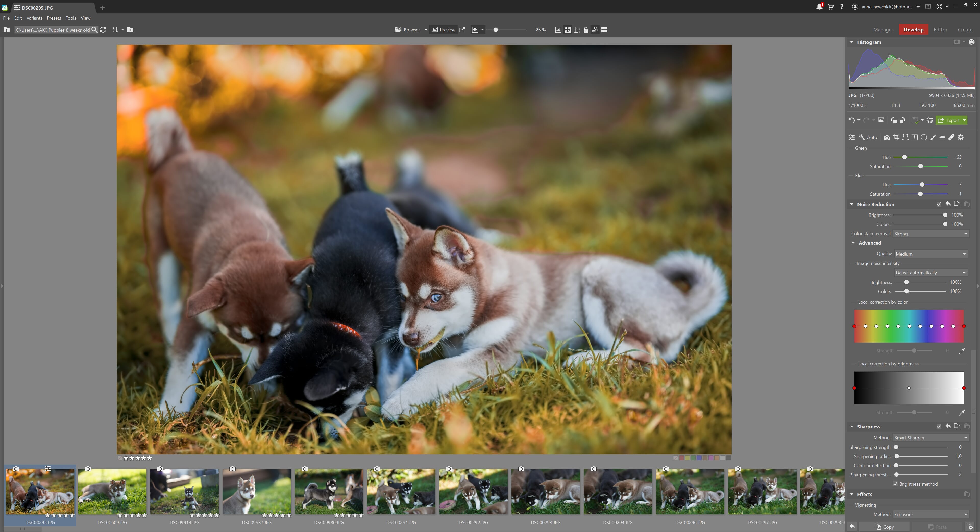Switch to the Editor module
Image resolution: width=980 pixels, height=532 pixels.
point(940,30)
